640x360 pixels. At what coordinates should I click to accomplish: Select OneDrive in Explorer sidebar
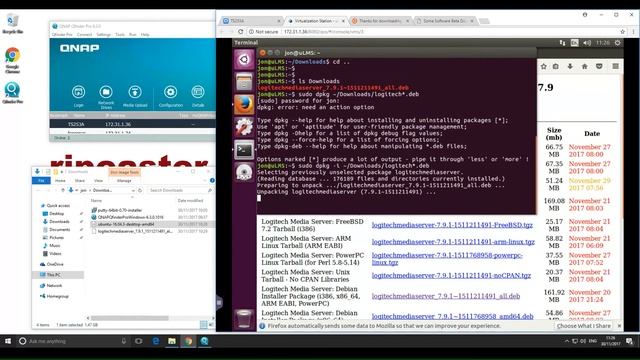click(x=55, y=264)
